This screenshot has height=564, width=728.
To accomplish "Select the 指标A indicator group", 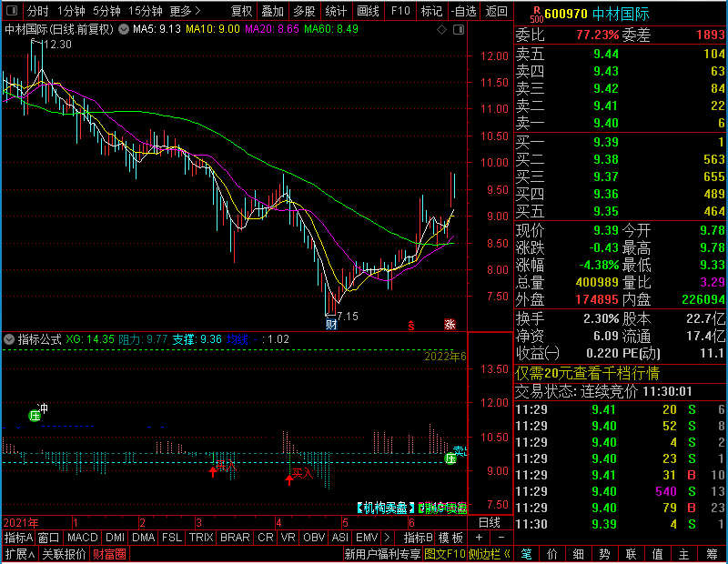I will pos(18,538).
